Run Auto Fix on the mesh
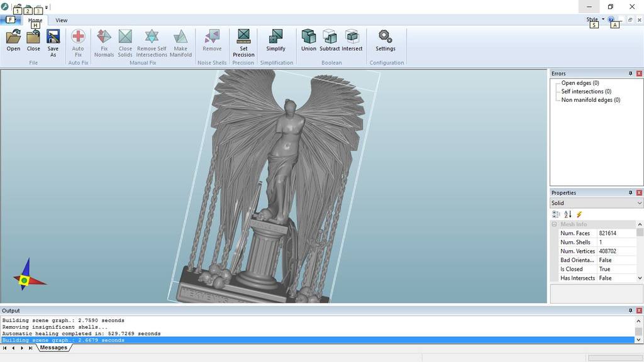This screenshot has height=362, width=644. pyautogui.click(x=78, y=43)
